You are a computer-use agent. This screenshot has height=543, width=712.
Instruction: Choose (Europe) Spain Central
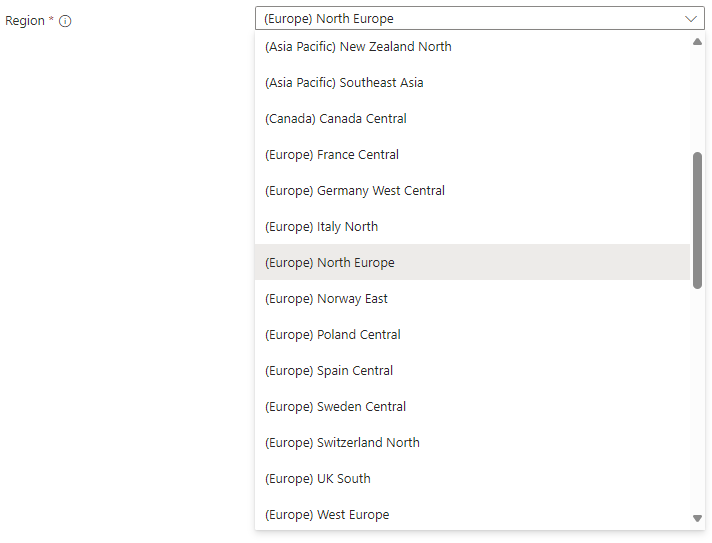(472, 370)
